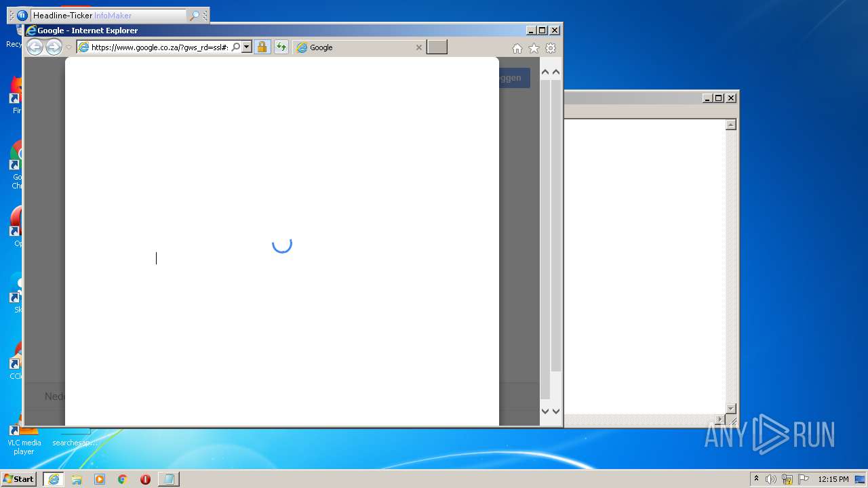868x488 pixels.
Task: Close the Google tab with its X
Action: click(418, 47)
